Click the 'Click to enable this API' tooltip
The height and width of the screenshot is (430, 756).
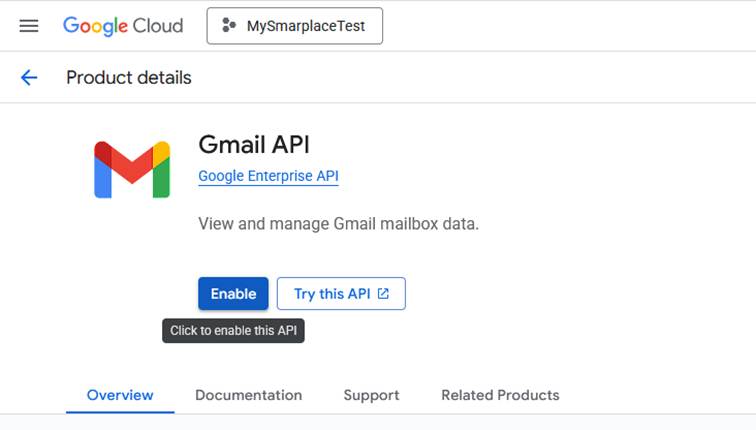click(233, 331)
